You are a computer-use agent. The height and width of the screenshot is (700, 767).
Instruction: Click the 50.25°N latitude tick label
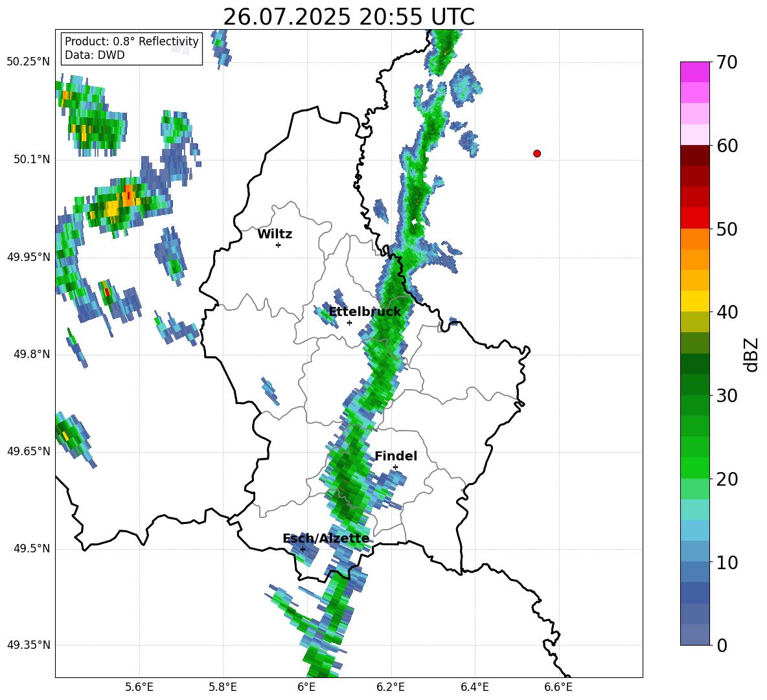coord(29,62)
